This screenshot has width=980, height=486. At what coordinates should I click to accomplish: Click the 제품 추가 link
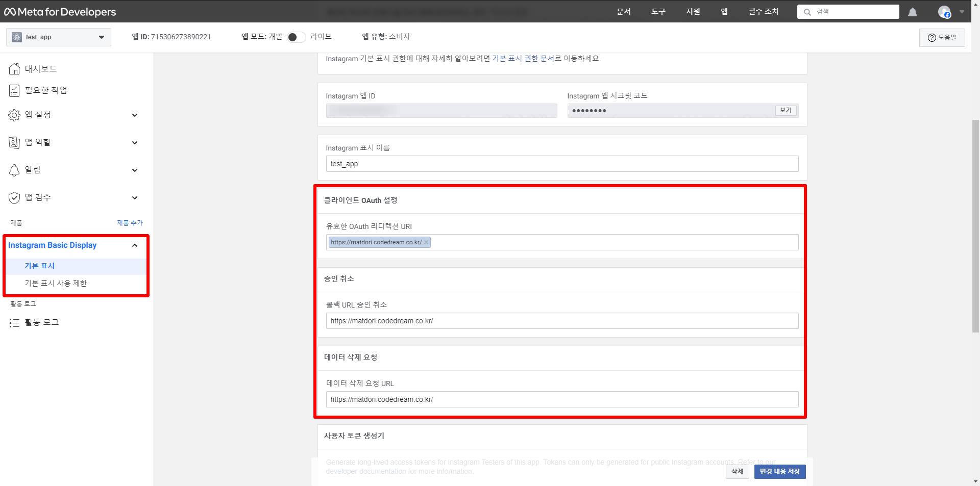130,223
